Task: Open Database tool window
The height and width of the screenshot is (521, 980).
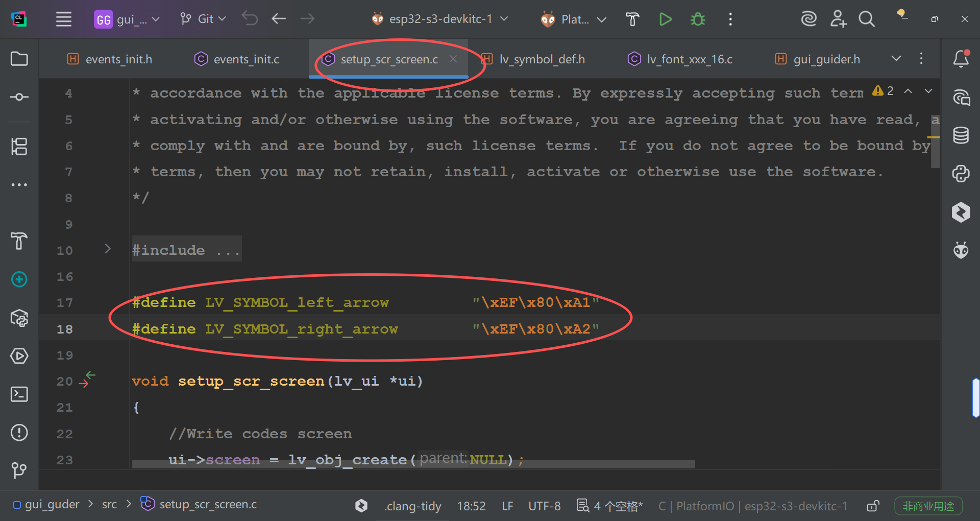Action: point(961,135)
